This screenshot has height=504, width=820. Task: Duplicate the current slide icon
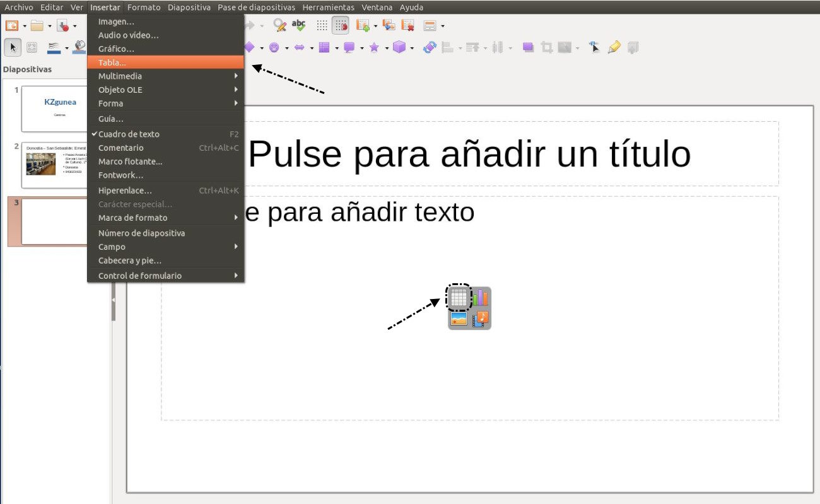(389, 25)
